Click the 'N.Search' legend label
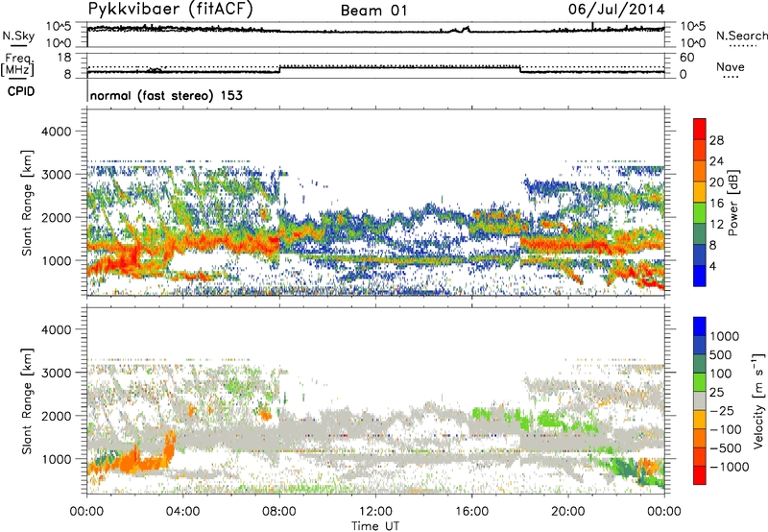768x532 pixels. (x=742, y=36)
